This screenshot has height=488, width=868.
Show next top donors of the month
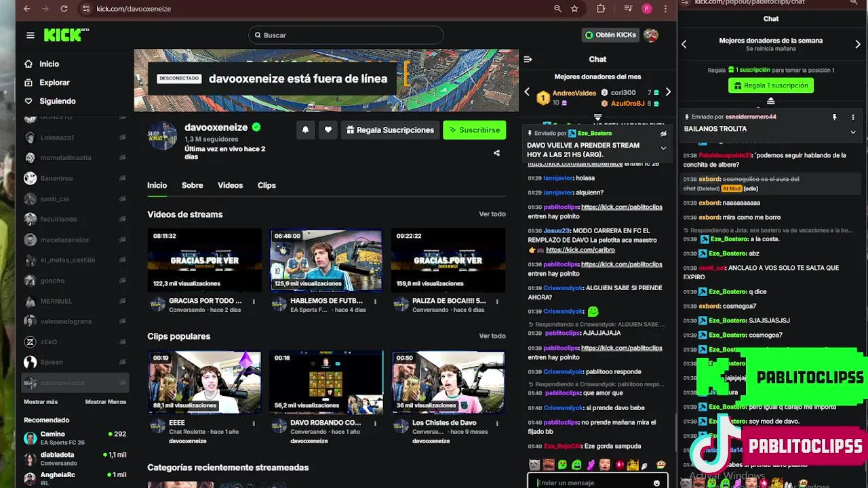[668, 92]
